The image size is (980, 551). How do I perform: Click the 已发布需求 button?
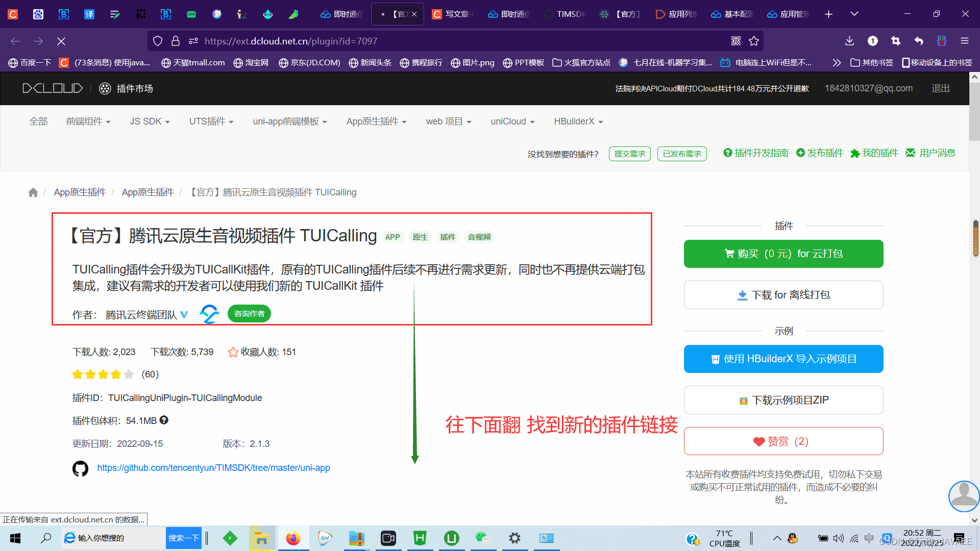click(x=682, y=154)
